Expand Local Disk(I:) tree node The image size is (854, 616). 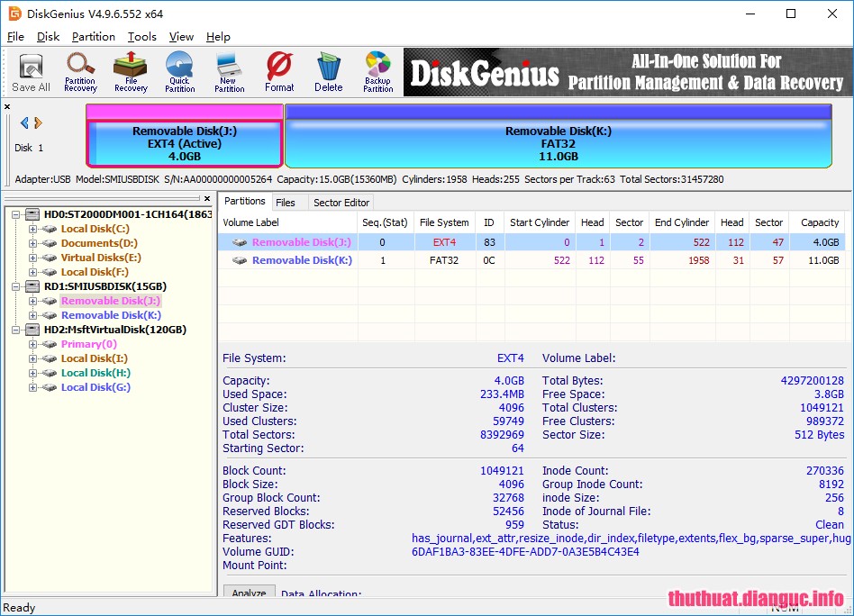coord(32,358)
